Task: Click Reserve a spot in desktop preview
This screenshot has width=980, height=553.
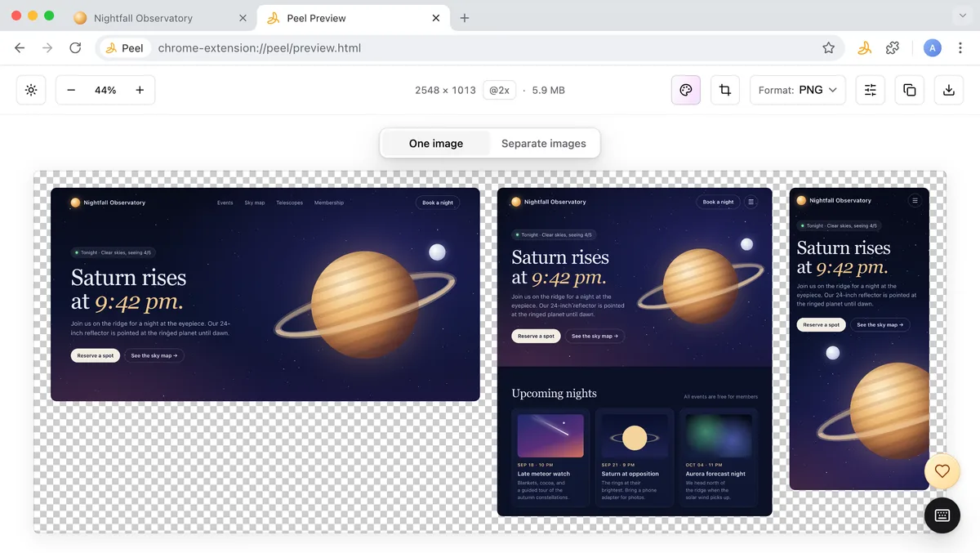Action: [x=96, y=355]
